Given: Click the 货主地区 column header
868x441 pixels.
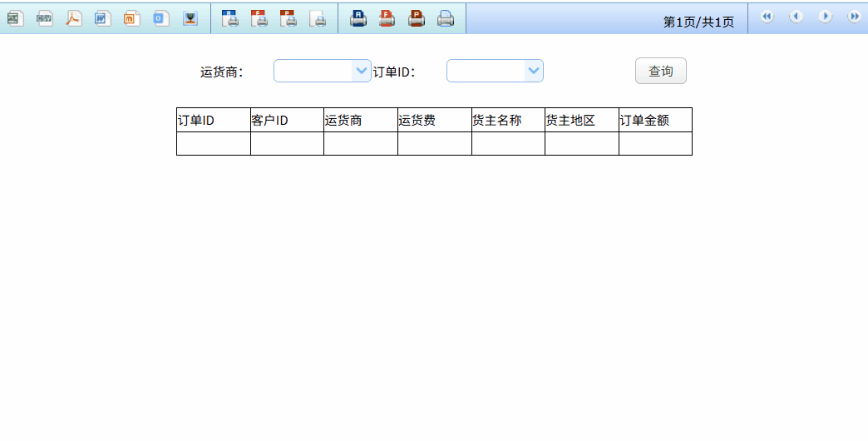Looking at the screenshot, I should coord(582,120).
